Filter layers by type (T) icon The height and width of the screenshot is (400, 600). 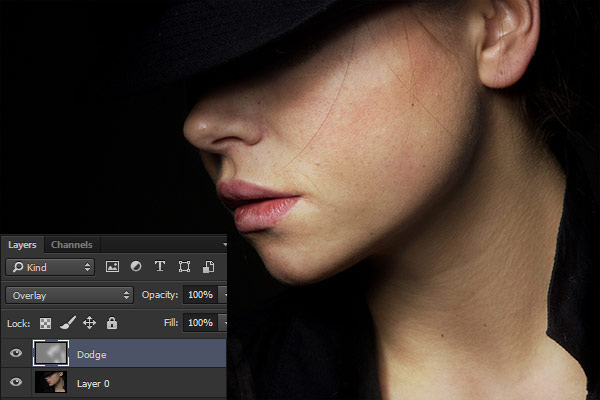pos(160,267)
